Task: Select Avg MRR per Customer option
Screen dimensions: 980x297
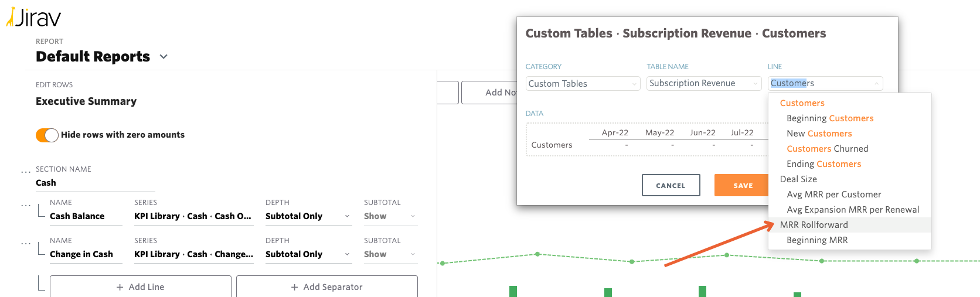Action: [833, 194]
